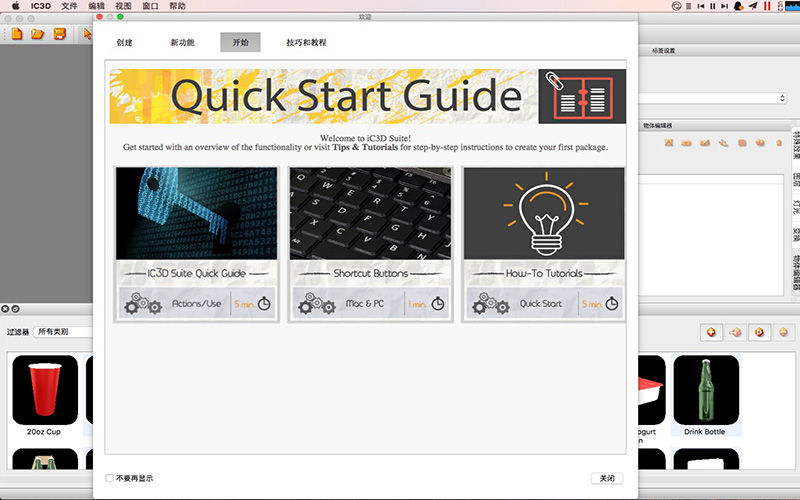This screenshot has height=500, width=800.
Task: Open the 编辑 menu
Action: point(96,6)
